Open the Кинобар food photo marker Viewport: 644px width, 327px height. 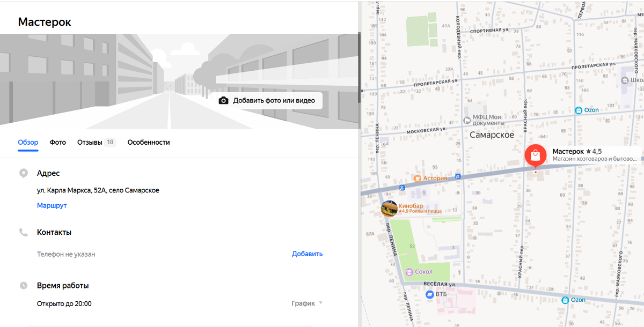click(x=389, y=209)
